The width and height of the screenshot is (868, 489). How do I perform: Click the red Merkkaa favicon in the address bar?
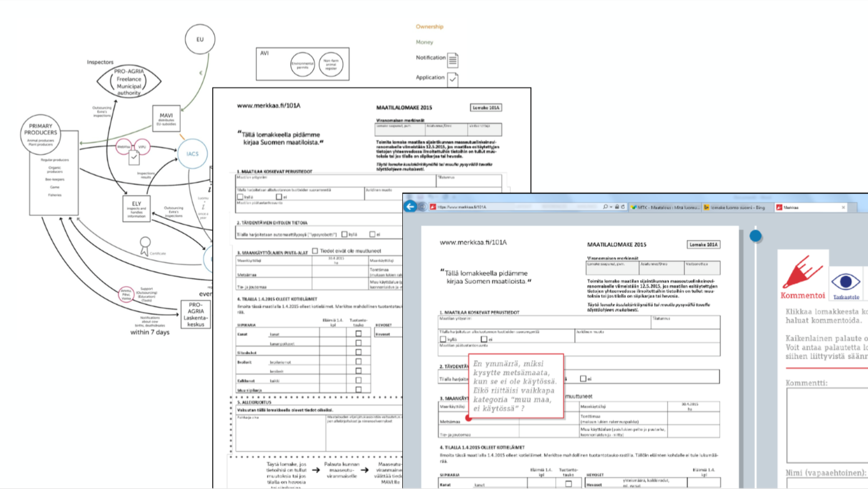coord(433,207)
